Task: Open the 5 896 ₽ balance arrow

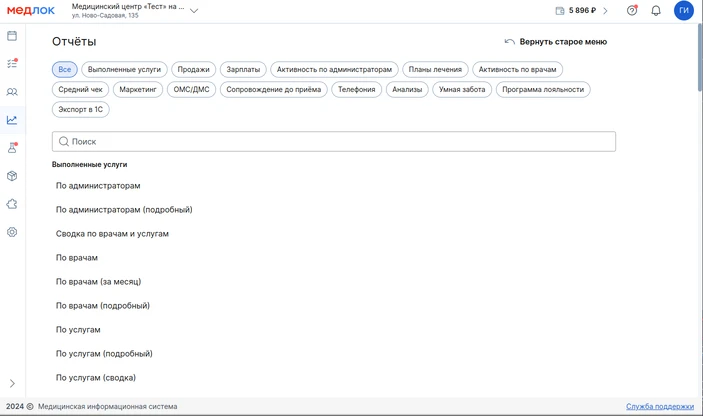Action: [x=605, y=11]
